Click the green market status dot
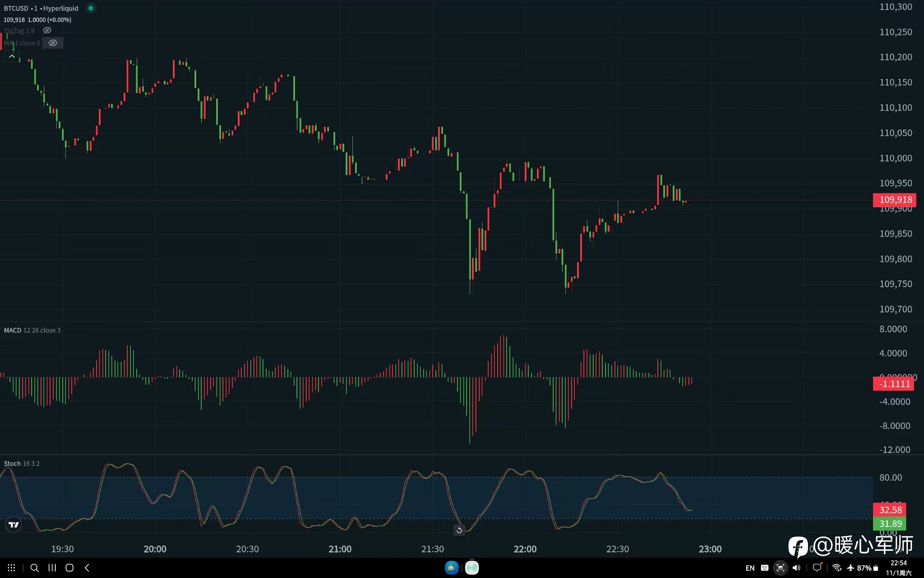The image size is (924, 578). point(91,8)
